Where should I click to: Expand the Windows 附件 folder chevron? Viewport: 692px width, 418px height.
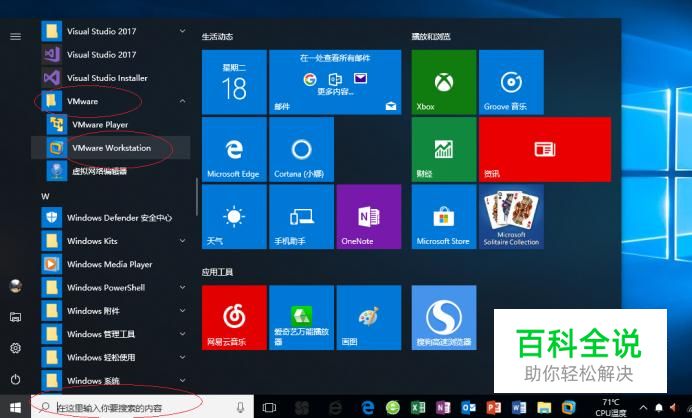[182, 311]
